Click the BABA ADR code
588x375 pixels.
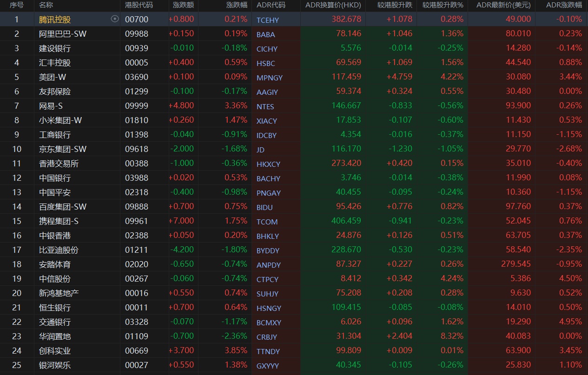tap(266, 34)
